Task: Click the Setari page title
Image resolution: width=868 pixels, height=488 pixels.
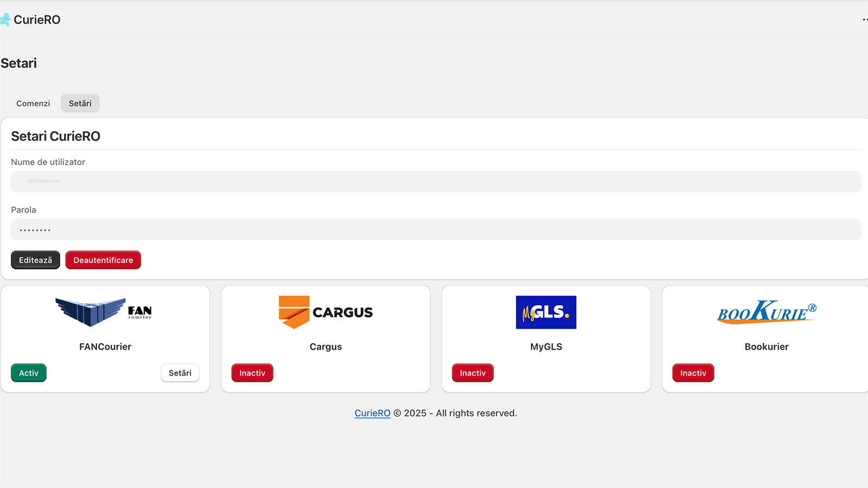Action: [x=18, y=63]
